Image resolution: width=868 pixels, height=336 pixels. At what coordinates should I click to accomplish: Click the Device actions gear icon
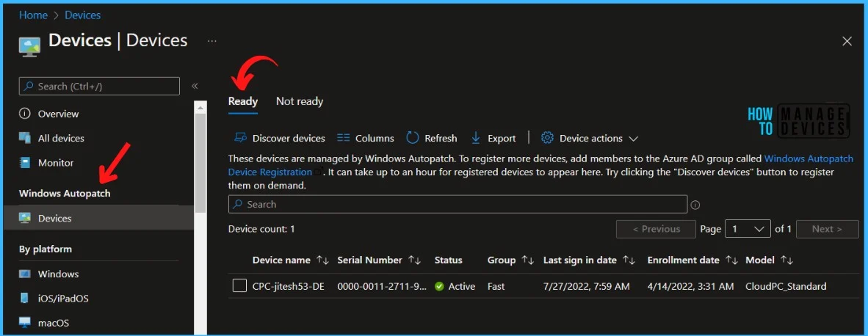(x=548, y=138)
